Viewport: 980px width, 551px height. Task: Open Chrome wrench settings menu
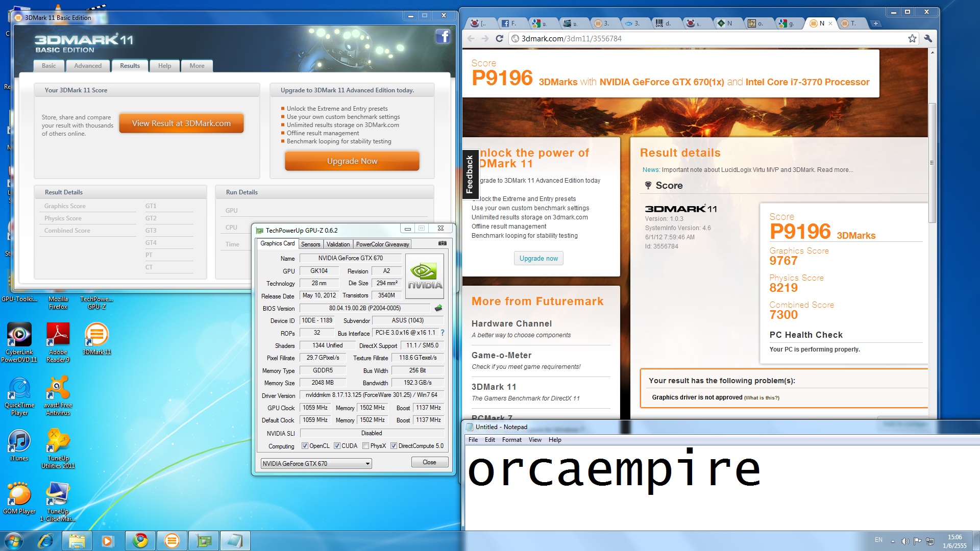point(928,39)
